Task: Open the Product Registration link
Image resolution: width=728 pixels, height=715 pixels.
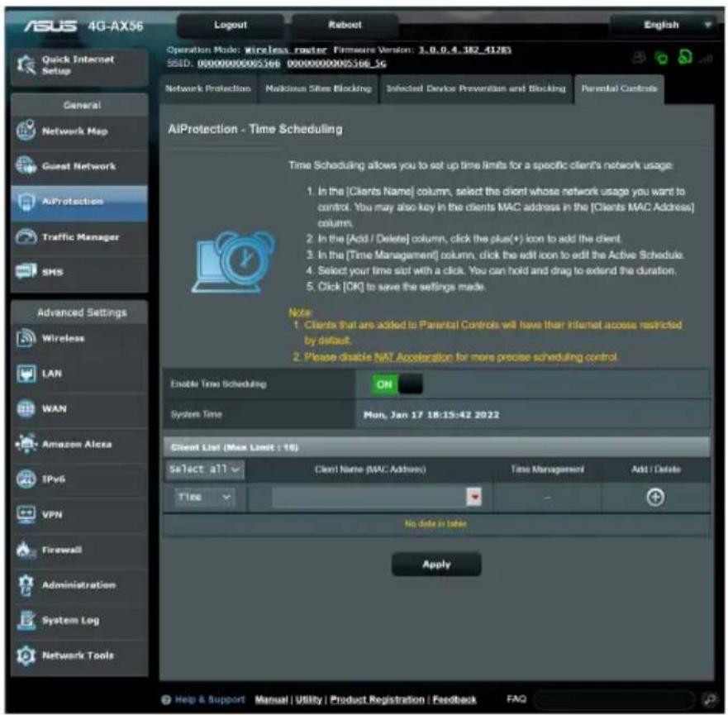Action: [x=377, y=699]
